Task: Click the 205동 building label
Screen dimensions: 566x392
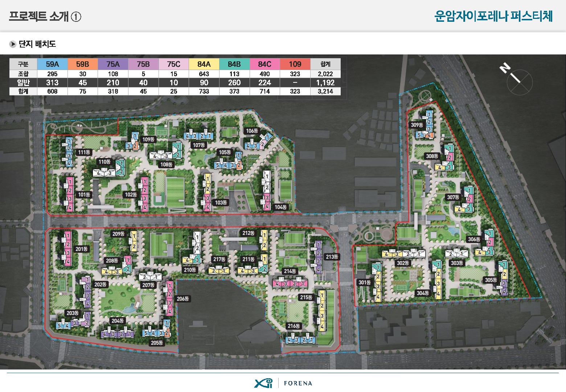Action: pyautogui.click(x=157, y=343)
